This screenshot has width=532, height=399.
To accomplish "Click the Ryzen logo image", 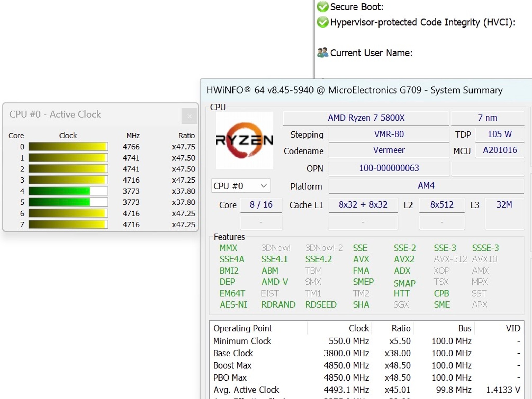I will click(244, 140).
